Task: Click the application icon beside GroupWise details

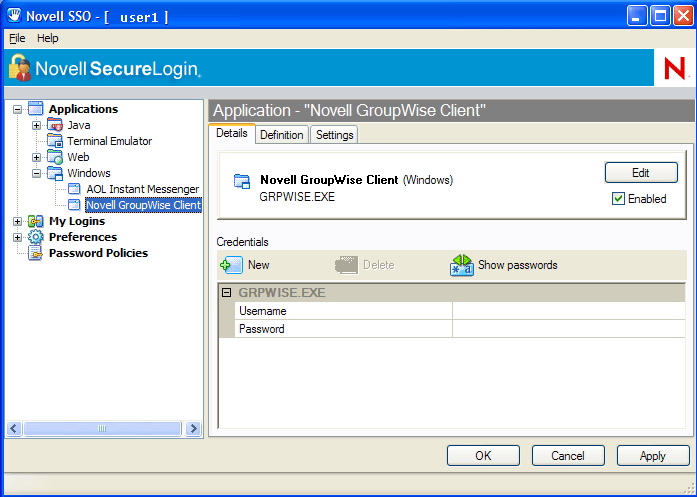Action: (242, 181)
